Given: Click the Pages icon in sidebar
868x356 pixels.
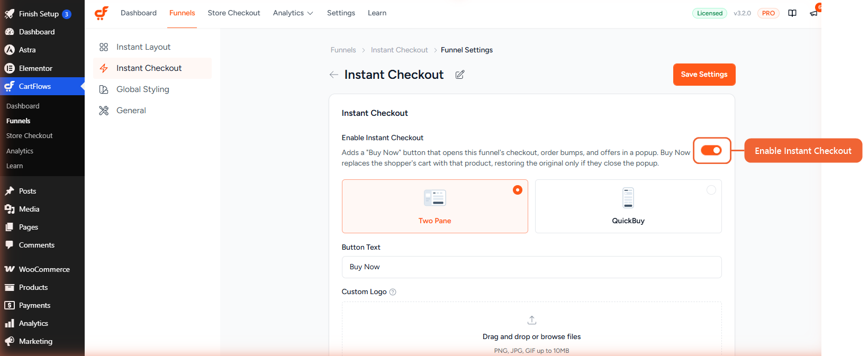Looking at the screenshot, I should pyautogui.click(x=10, y=227).
